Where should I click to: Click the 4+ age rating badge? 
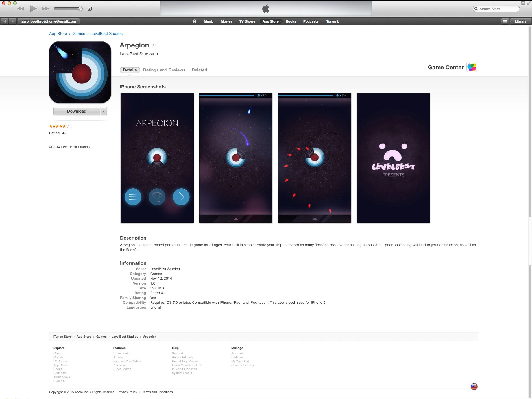[154, 45]
